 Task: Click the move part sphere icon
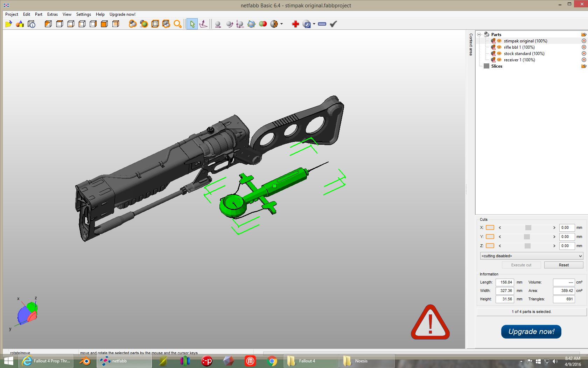[x=218, y=24]
